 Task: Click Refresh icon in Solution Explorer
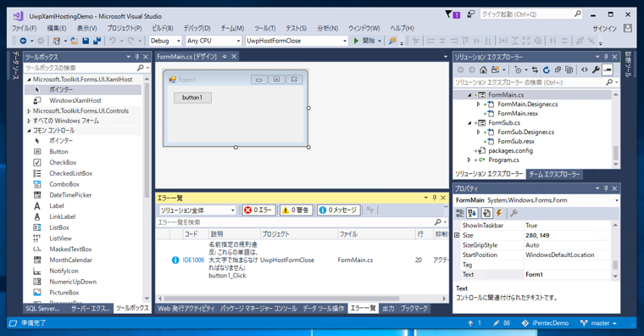tap(546, 70)
